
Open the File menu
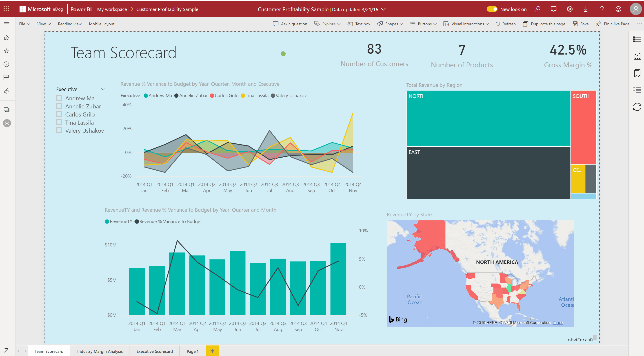pos(24,24)
